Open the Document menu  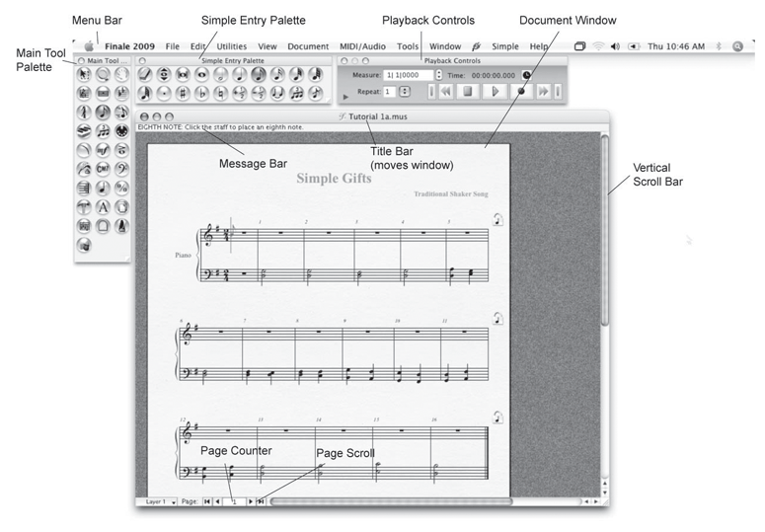(308, 46)
